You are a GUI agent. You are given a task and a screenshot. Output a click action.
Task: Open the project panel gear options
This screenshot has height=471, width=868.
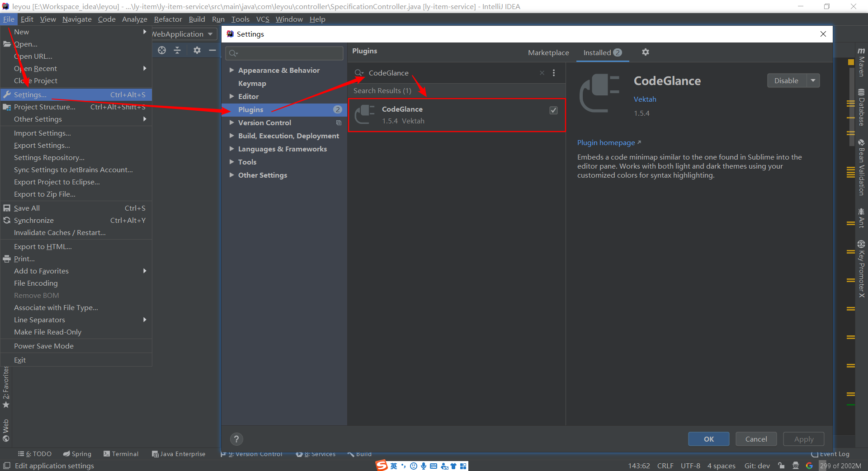click(x=197, y=50)
